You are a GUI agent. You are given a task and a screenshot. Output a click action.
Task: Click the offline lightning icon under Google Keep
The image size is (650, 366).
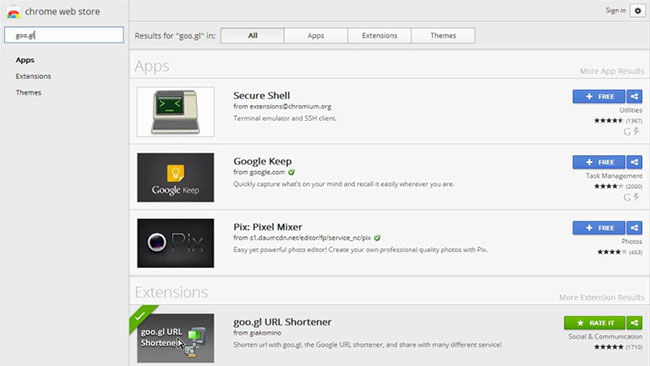pos(636,197)
